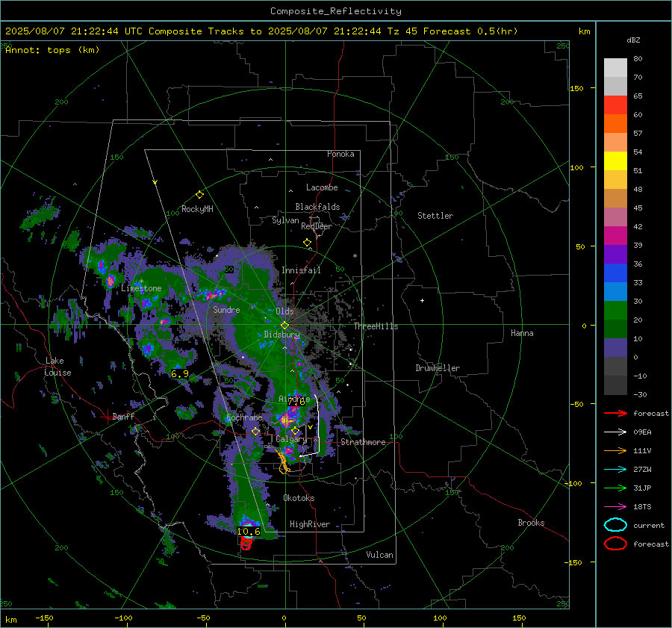Click the Lacombe city label

click(322, 187)
